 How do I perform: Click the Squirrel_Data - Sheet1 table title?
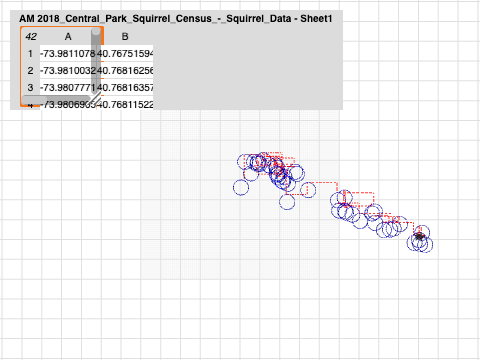(x=176, y=19)
